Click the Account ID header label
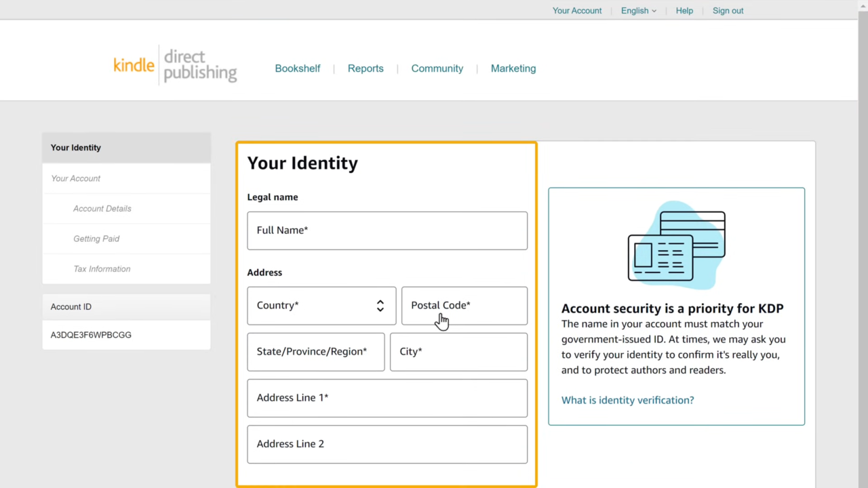The width and height of the screenshot is (868, 488). (x=71, y=307)
